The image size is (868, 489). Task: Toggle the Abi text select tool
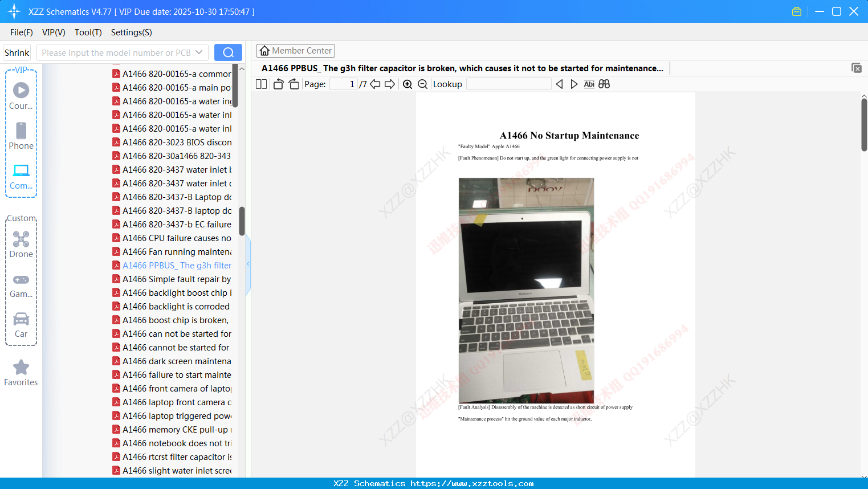589,84
